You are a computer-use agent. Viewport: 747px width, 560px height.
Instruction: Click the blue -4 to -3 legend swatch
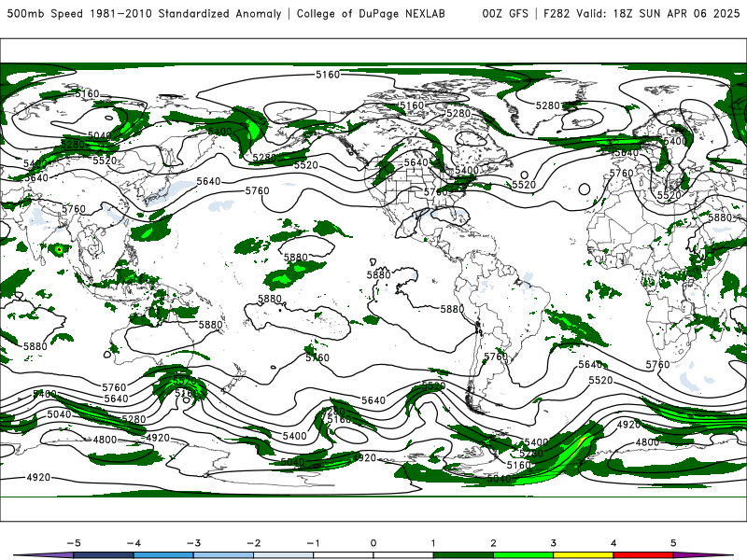(163, 555)
